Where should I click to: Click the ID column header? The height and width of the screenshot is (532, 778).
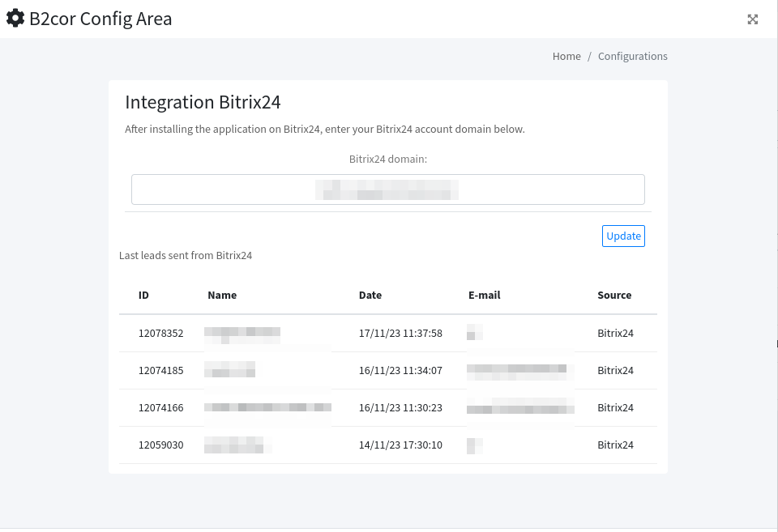(143, 296)
